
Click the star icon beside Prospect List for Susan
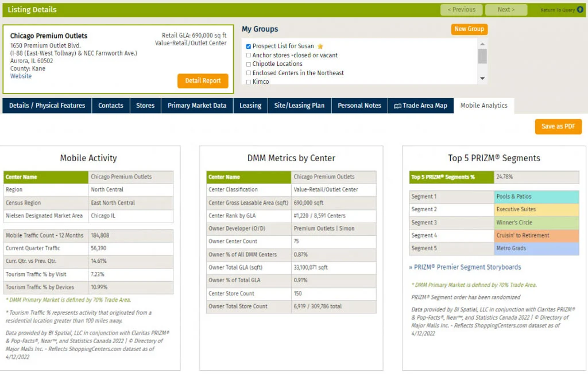click(x=320, y=46)
